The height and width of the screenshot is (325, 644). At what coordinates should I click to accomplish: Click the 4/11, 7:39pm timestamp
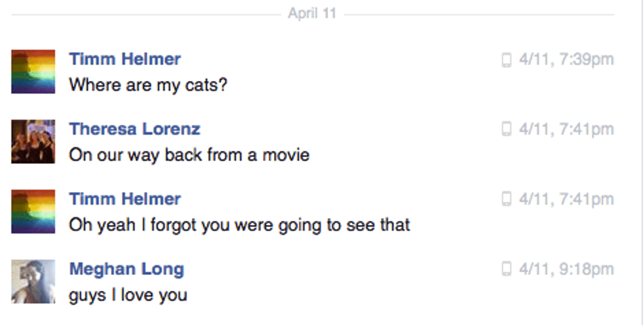pos(566,60)
